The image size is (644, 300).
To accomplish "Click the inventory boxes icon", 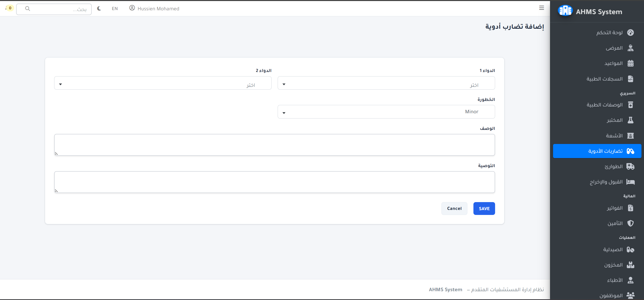I will [x=630, y=265].
